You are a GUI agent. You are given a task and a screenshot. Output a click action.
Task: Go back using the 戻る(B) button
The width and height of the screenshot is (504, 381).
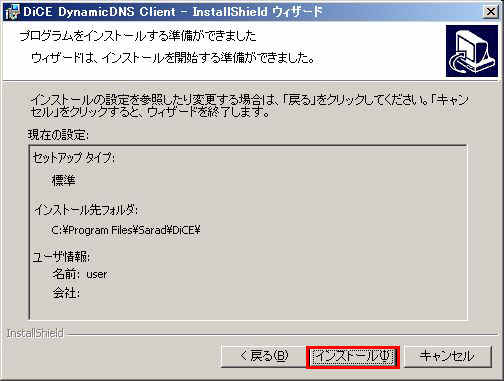(x=264, y=357)
